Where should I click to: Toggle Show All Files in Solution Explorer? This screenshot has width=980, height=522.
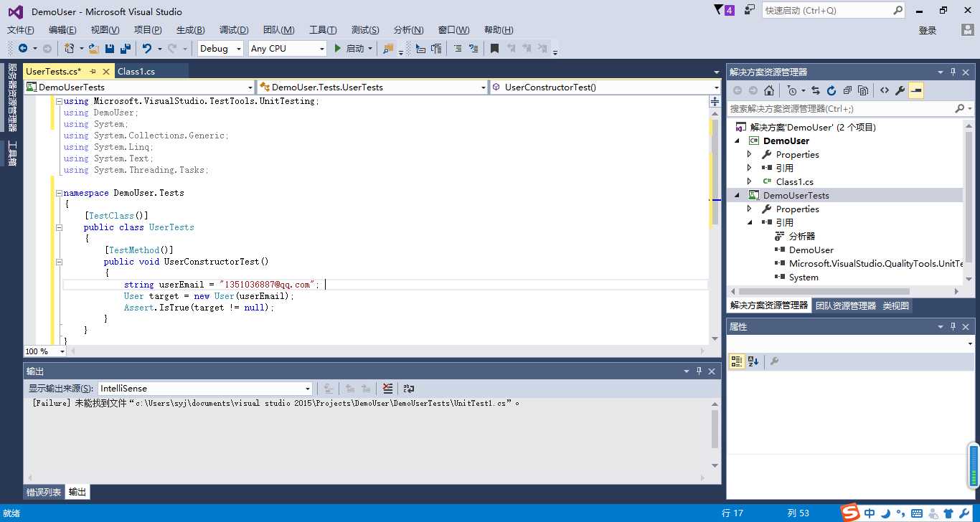pos(863,90)
